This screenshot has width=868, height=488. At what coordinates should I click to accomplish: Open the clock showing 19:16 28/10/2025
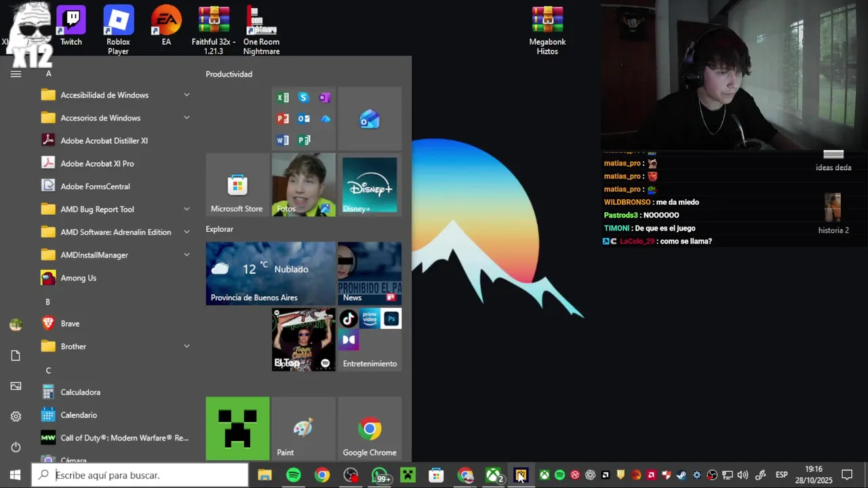pos(814,475)
